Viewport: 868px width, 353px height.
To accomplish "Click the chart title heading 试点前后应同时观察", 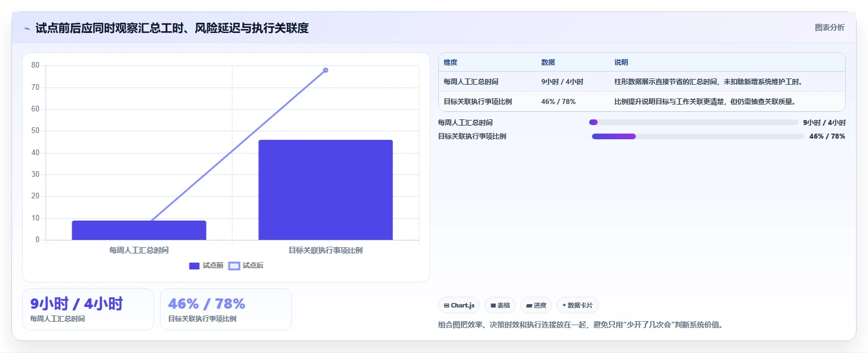I will point(172,28).
